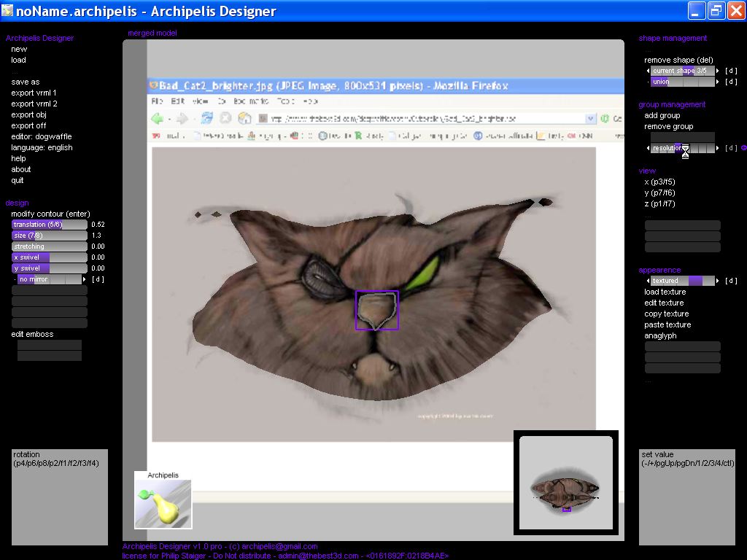Image resolution: width=747 pixels, height=560 pixels.
Task: Click [d] default next to resolution
Action: click(731, 148)
